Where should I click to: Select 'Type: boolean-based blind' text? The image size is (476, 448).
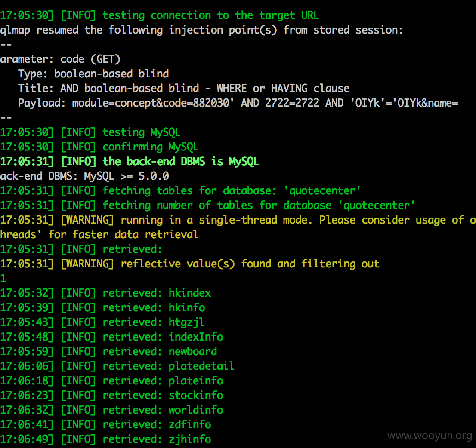pos(93,74)
